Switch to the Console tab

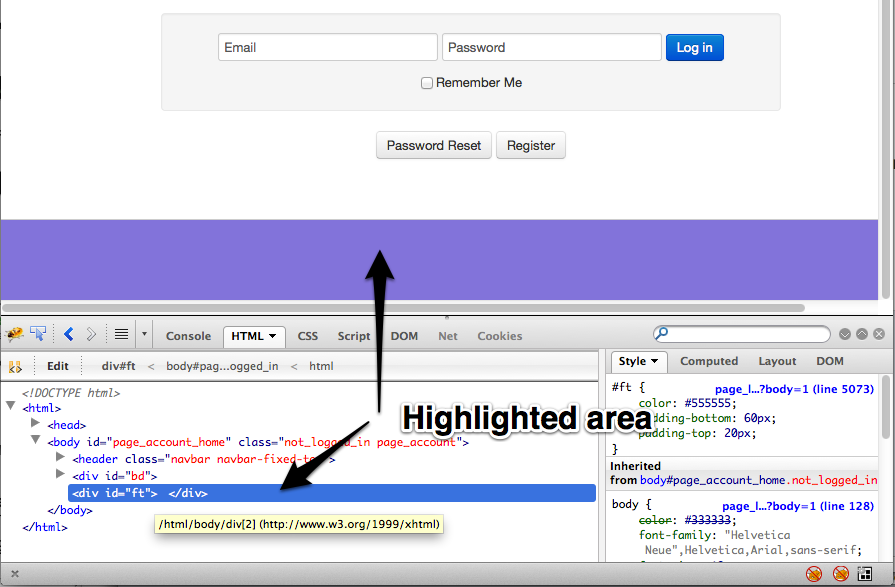click(x=188, y=336)
